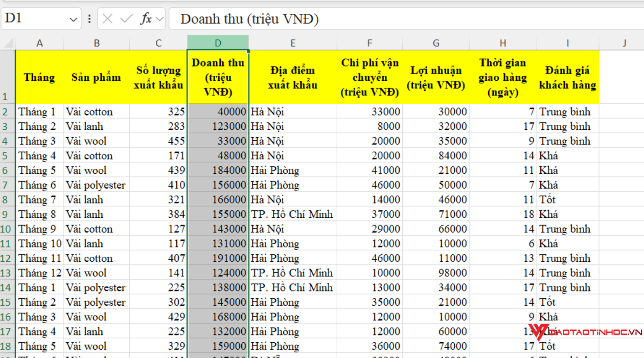
Task: Click the header "Thời gian giao hàng"
Action: pos(503,77)
